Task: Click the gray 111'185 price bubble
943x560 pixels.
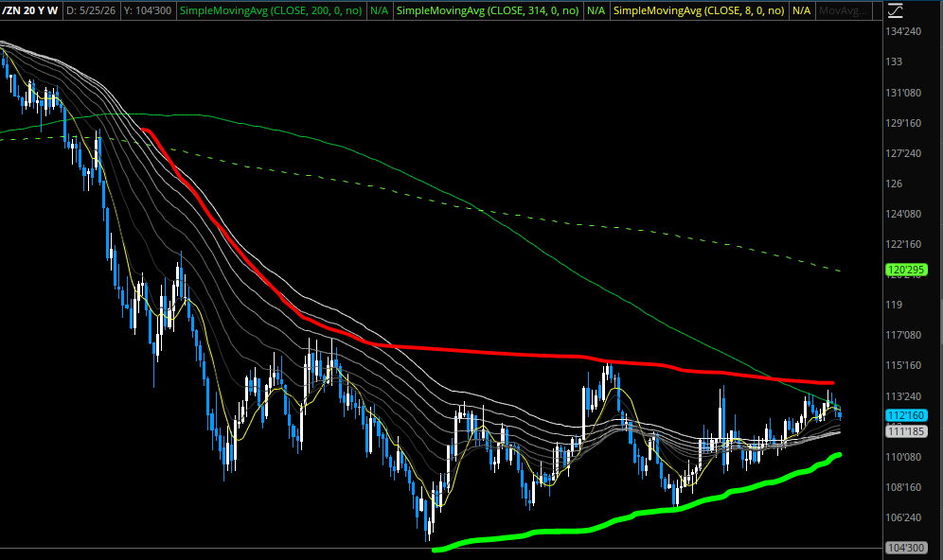Action: 906,430
